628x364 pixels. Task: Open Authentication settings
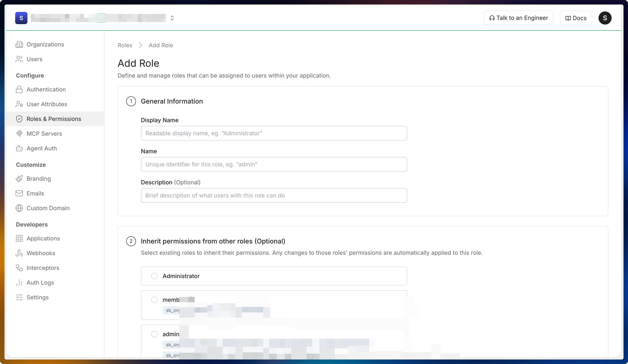46,89
